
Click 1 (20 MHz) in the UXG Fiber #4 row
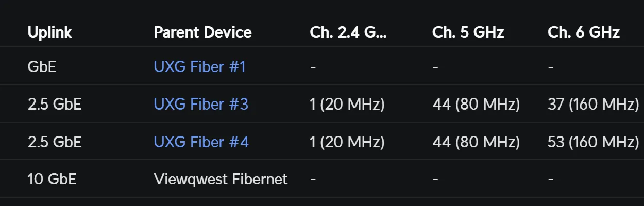pyautogui.click(x=347, y=142)
